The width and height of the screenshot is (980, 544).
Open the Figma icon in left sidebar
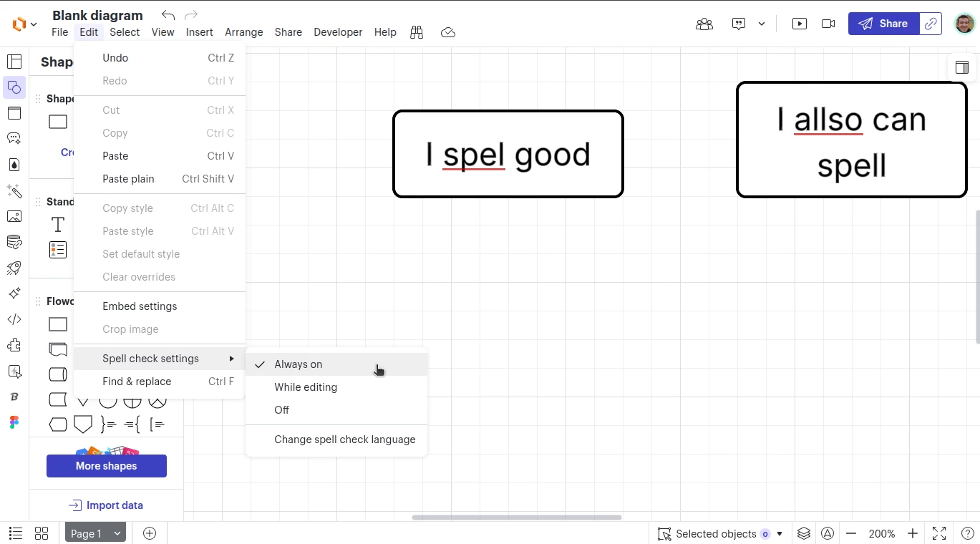(14, 422)
